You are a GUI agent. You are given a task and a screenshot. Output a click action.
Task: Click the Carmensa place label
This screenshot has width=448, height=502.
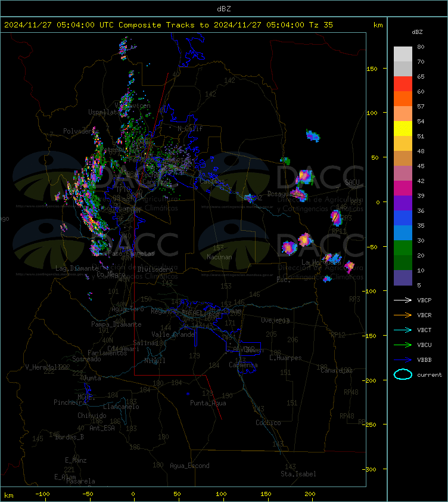pos(243,365)
